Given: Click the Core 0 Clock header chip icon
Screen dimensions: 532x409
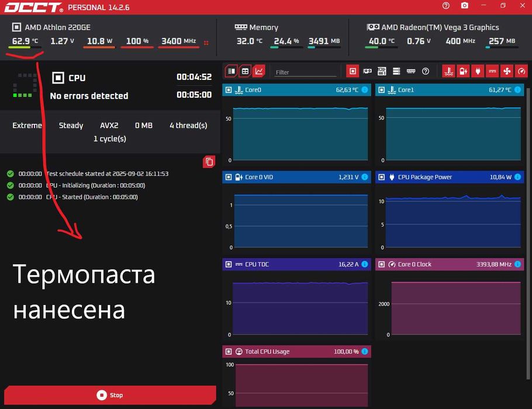Looking at the screenshot, I should click(x=382, y=264).
